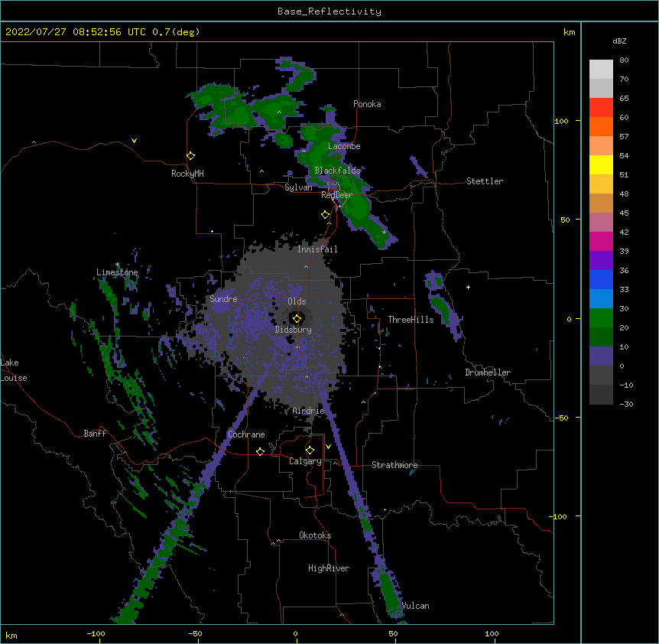Click the Calgary city label
659x644 pixels.
pyautogui.click(x=305, y=461)
